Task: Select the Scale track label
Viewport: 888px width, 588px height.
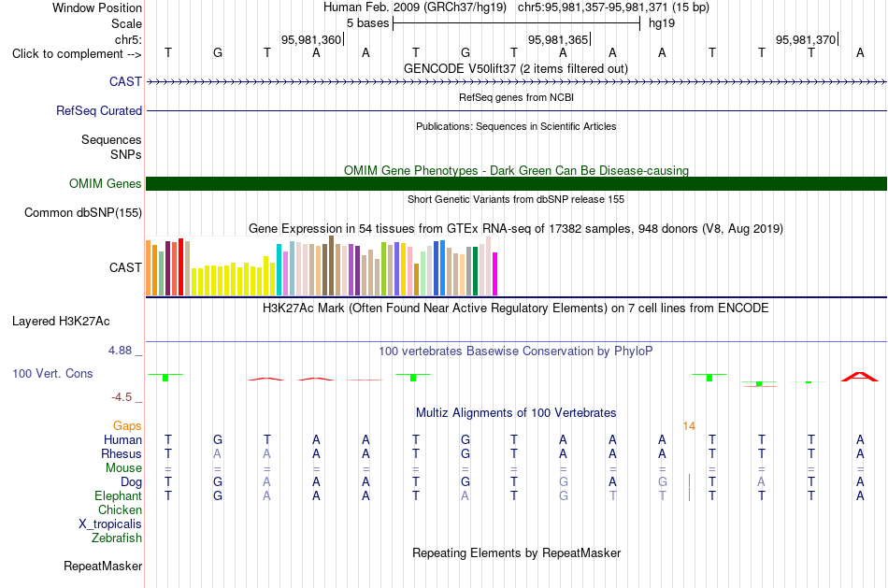Action: [126, 23]
